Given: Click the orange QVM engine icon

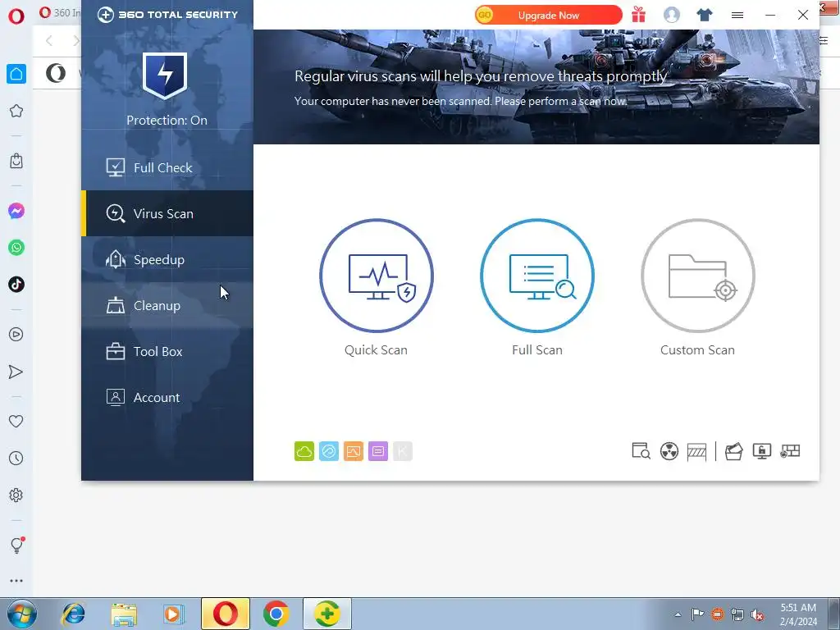Looking at the screenshot, I should pyautogui.click(x=354, y=451).
